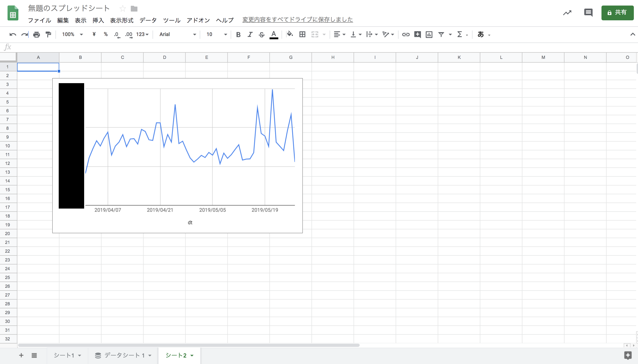Toggle strikethrough formatting
The width and height of the screenshot is (638, 364).
pyautogui.click(x=262, y=34)
